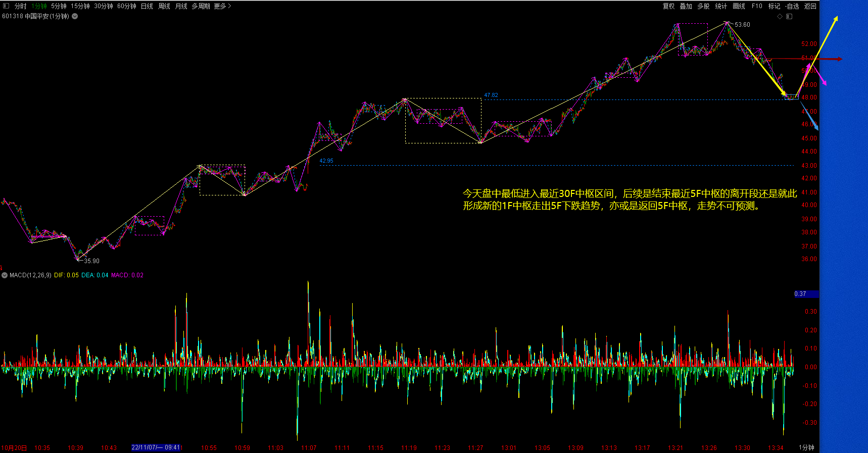Click the 13:34 time axis label
Image resolution: width=868 pixels, height=453 pixels.
pos(776,448)
